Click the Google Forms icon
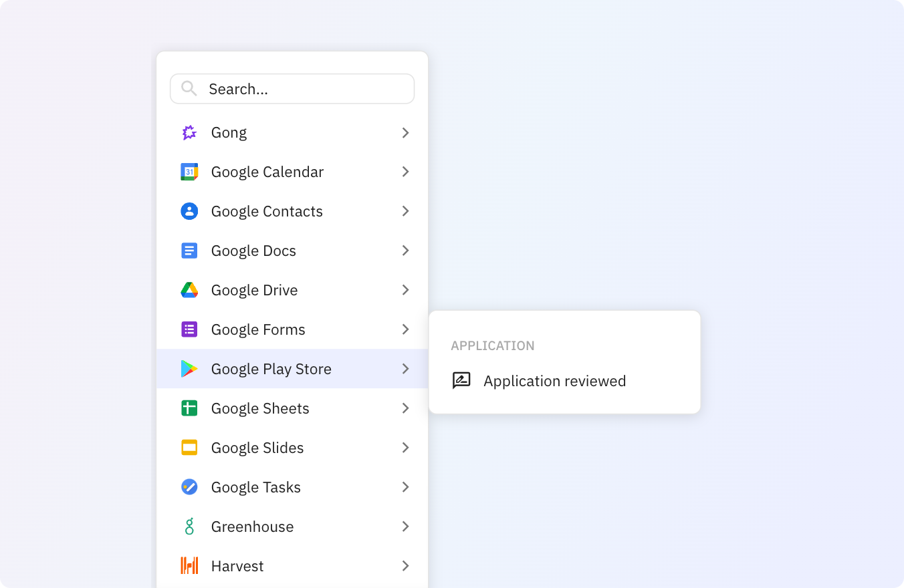Viewport: 904px width, 588px height. click(189, 329)
